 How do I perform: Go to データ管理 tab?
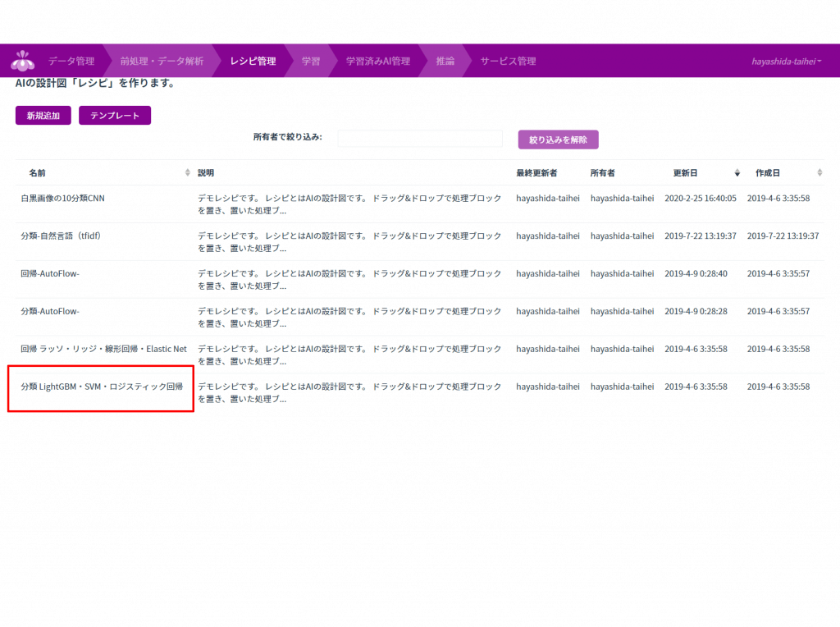click(x=71, y=62)
